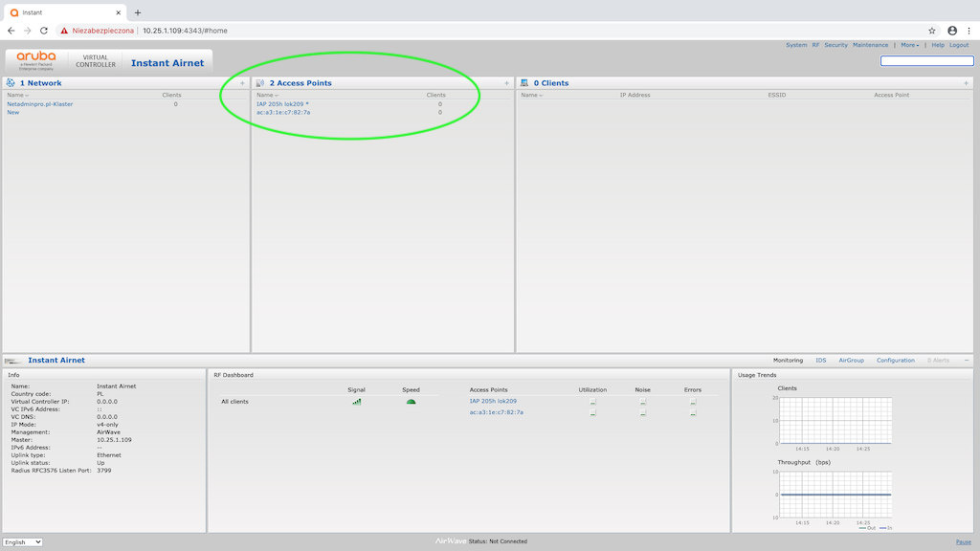
Task: Open the More dropdown menu
Action: (909, 45)
